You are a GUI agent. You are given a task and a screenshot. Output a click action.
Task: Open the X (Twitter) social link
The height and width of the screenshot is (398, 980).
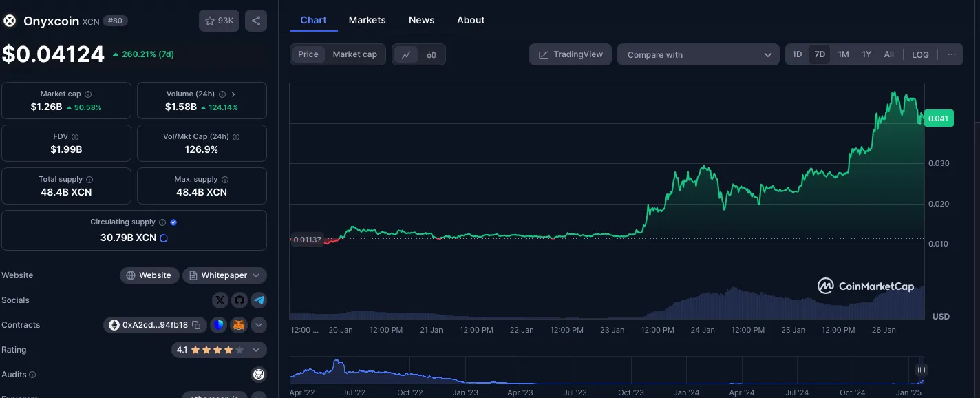click(220, 300)
